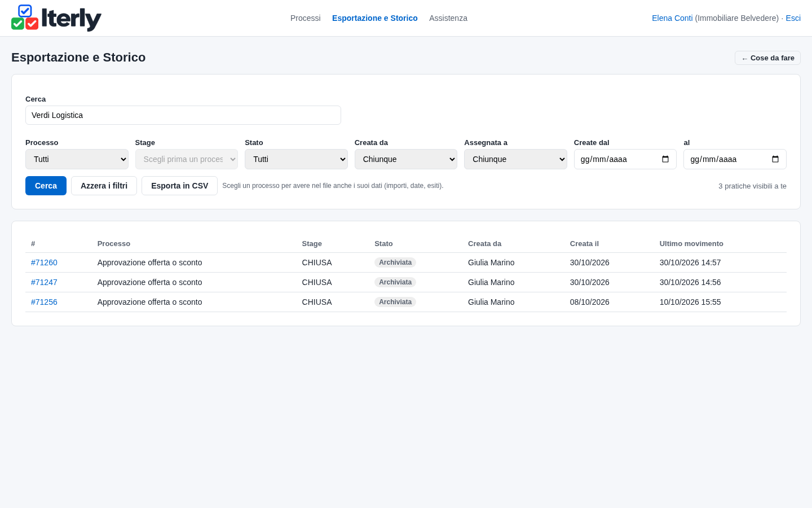812x508 pixels.
Task: Click the blue Cerca button
Action: (x=46, y=186)
